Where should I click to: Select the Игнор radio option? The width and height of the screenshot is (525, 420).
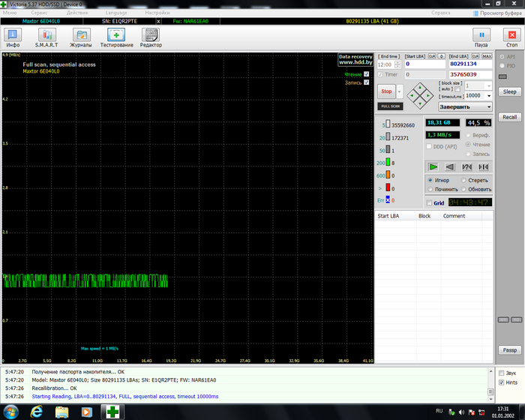coord(430,180)
